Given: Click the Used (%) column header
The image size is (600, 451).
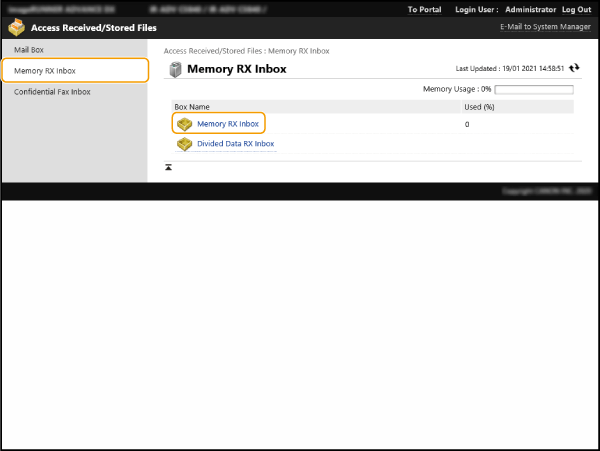Looking at the screenshot, I should click(478, 106).
